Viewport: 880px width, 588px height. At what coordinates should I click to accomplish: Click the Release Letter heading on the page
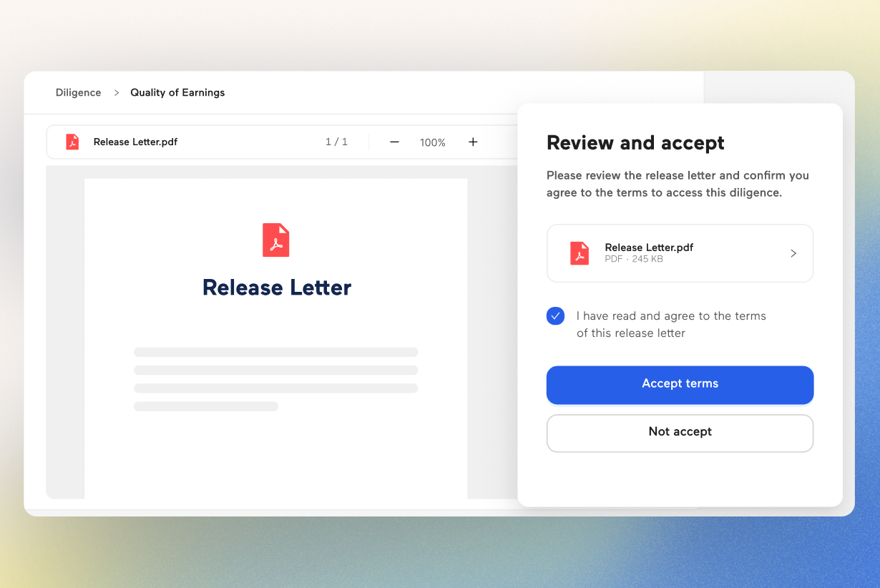[277, 288]
